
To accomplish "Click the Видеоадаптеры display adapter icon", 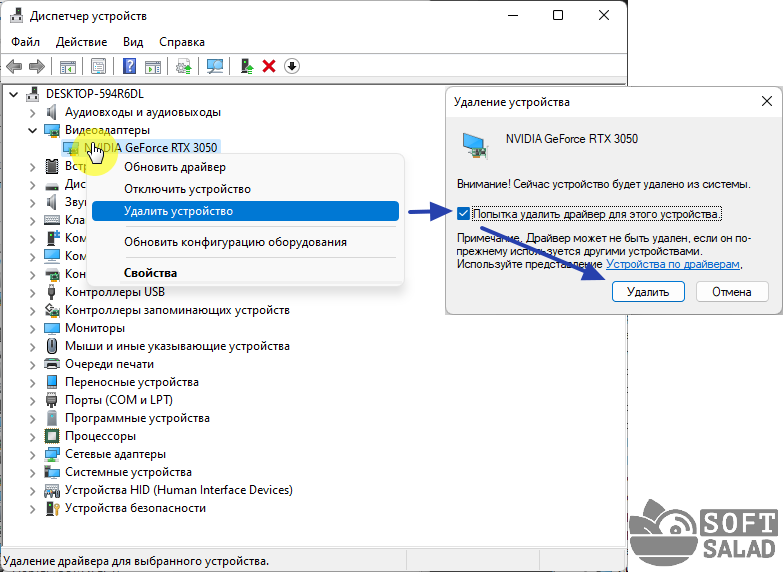I will coord(51,130).
